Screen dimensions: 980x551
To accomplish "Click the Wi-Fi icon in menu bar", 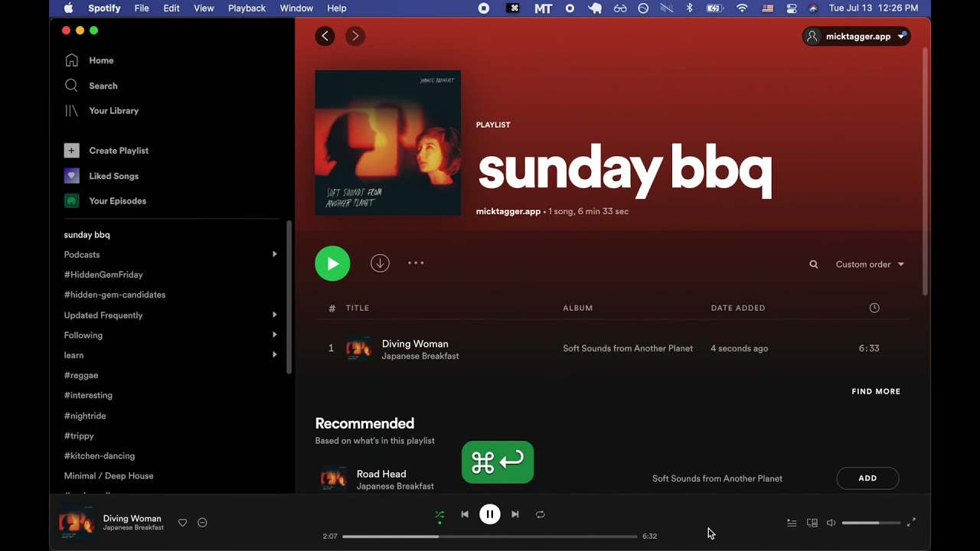I will [742, 8].
